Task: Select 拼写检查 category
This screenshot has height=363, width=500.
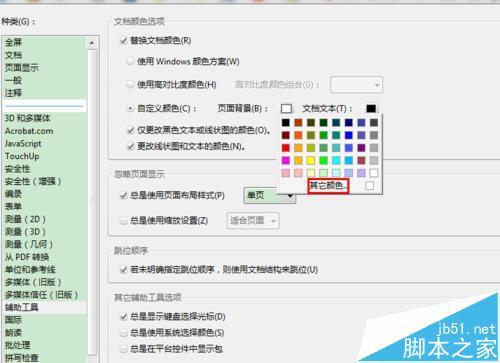Action: pos(44,358)
